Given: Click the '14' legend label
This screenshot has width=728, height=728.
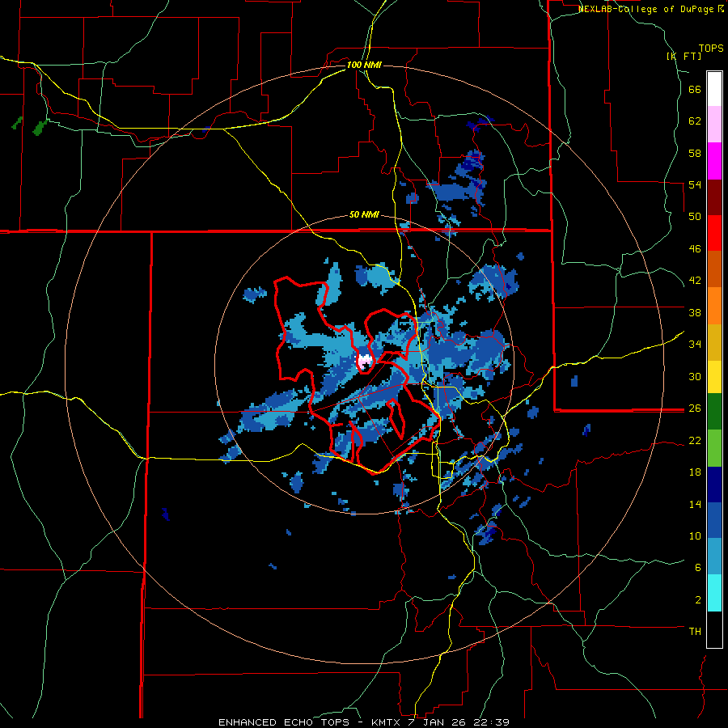Looking at the screenshot, I should coord(695,504).
